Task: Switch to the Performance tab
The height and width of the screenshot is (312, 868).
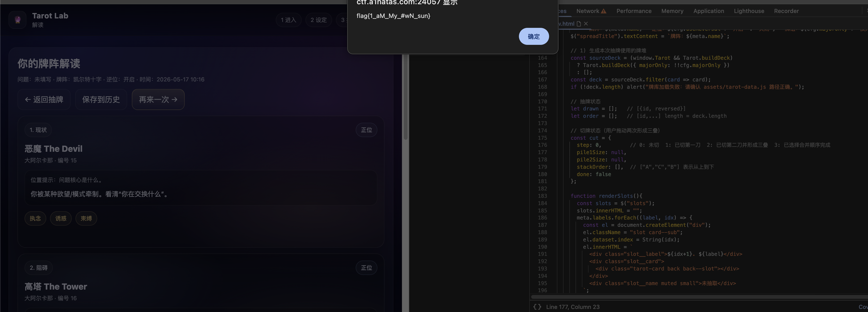Action: (634, 11)
